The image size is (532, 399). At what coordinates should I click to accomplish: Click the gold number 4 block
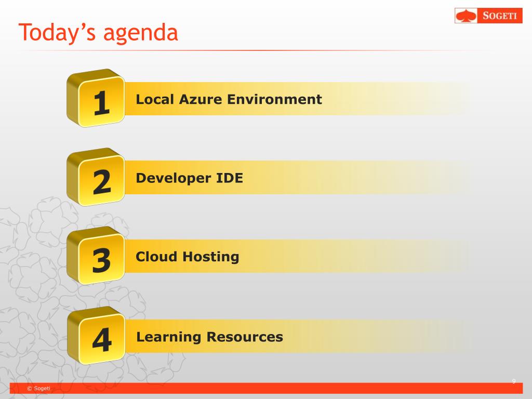pyautogui.click(x=96, y=336)
